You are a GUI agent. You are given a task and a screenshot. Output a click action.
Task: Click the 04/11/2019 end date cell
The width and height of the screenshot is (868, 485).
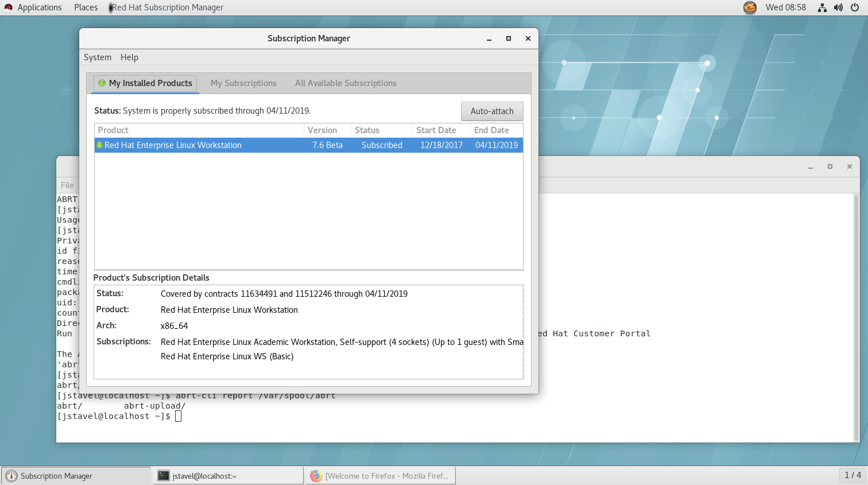click(x=497, y=145)
